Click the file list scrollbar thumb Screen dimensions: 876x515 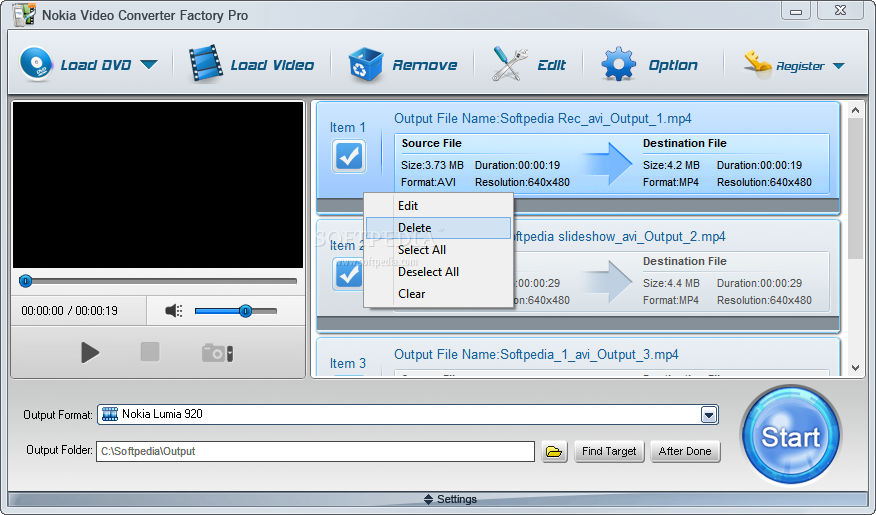(855, 189)
